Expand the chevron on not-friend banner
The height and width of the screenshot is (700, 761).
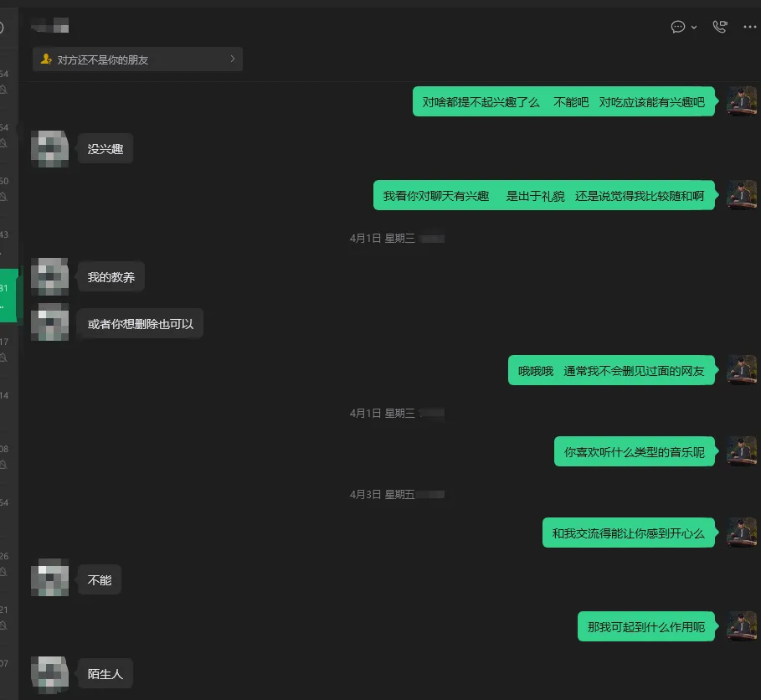pyautogui.click(x=233, y=59)
